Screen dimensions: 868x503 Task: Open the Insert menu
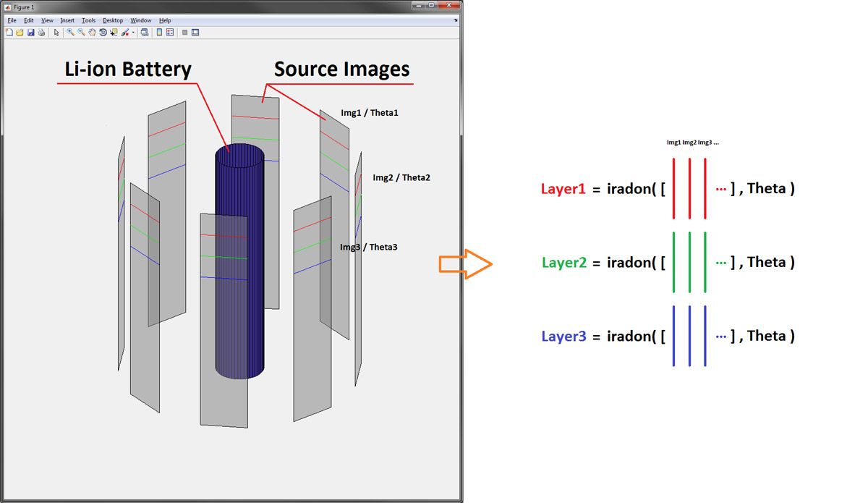pos(67,20)
